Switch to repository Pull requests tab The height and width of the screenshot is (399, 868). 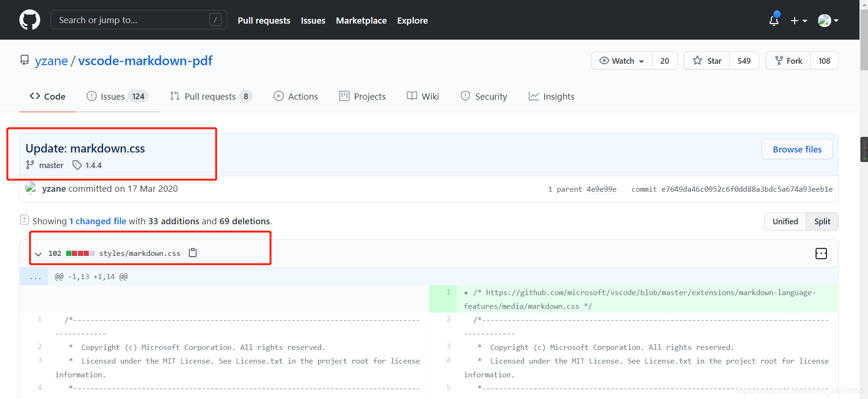click(211, 96)
